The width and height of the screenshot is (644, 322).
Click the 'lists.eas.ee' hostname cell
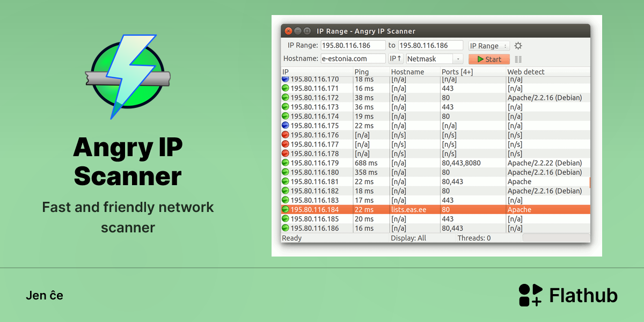408,210
